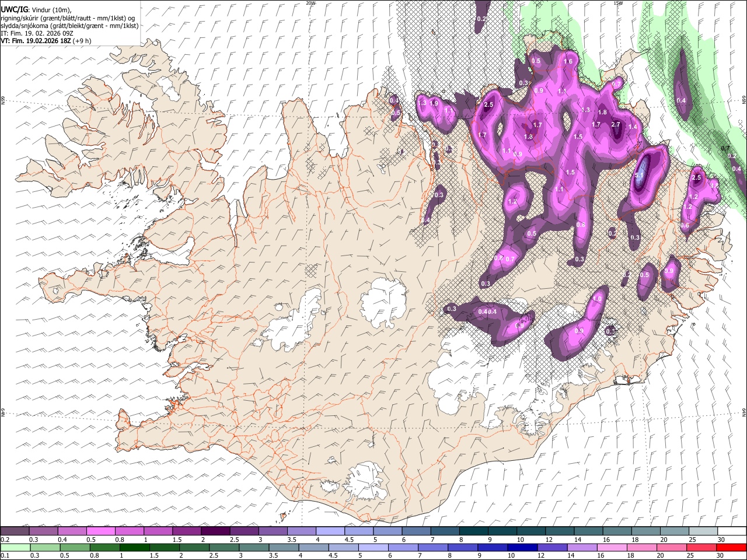Click the 'slydda/snjókoma' legend description line
The image size is (747, 560).
(x=70, y=25)
